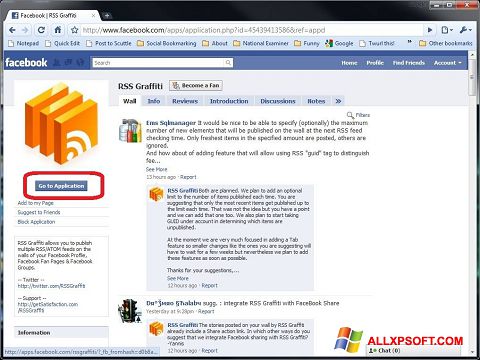
Task: Click Add to my Page link
Action: tap(36, 203)
